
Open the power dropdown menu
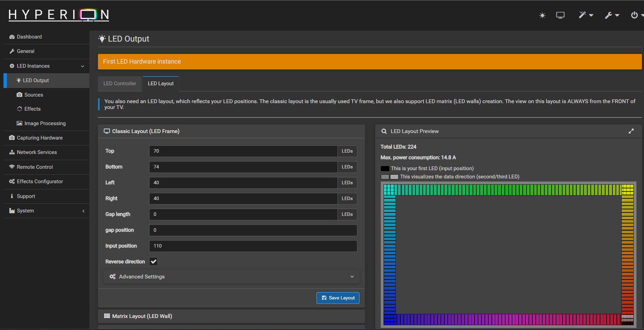point(637,15)
